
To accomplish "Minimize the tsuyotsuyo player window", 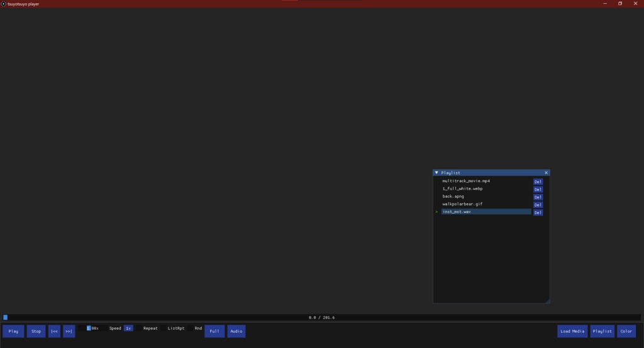I will pos(605,4).
